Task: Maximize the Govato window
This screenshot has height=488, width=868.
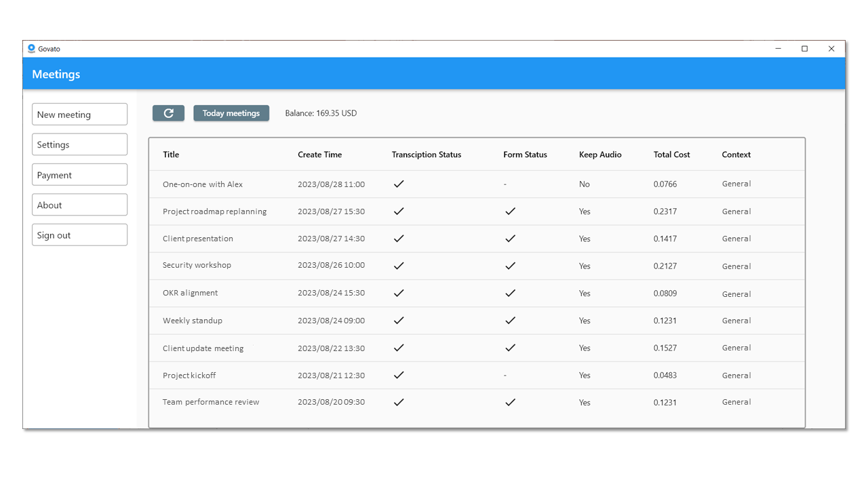Action: (x=804, y=49)
